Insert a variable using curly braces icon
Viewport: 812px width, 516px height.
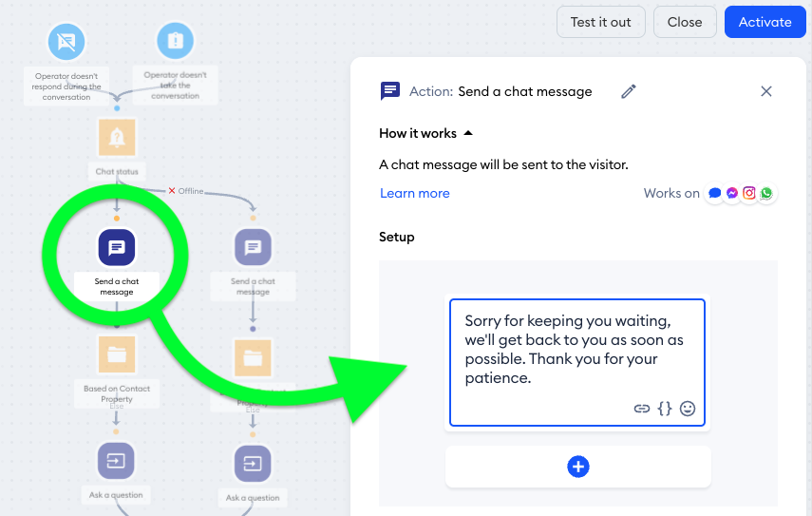tap(665, 409)
